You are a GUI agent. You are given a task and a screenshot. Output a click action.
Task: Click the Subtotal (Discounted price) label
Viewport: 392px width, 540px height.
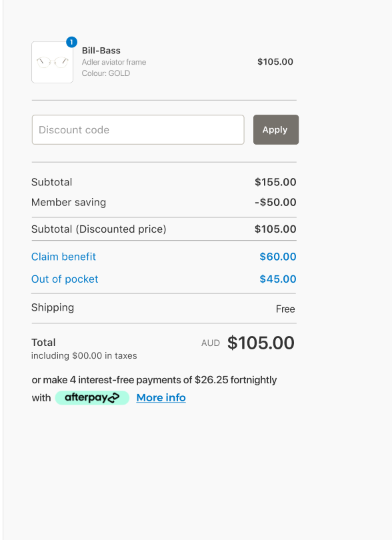pyautogui.click(x=99, y=229)
